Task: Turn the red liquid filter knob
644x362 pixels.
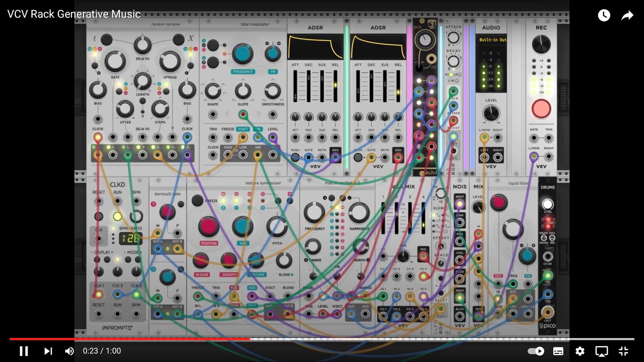Action: [x=499, y=202]
